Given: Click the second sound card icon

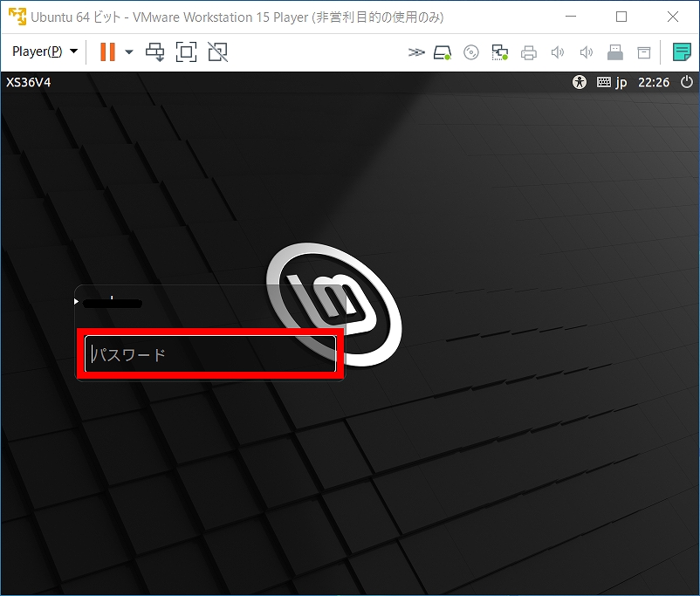Looking at the screenshot, I should point(587,52).
